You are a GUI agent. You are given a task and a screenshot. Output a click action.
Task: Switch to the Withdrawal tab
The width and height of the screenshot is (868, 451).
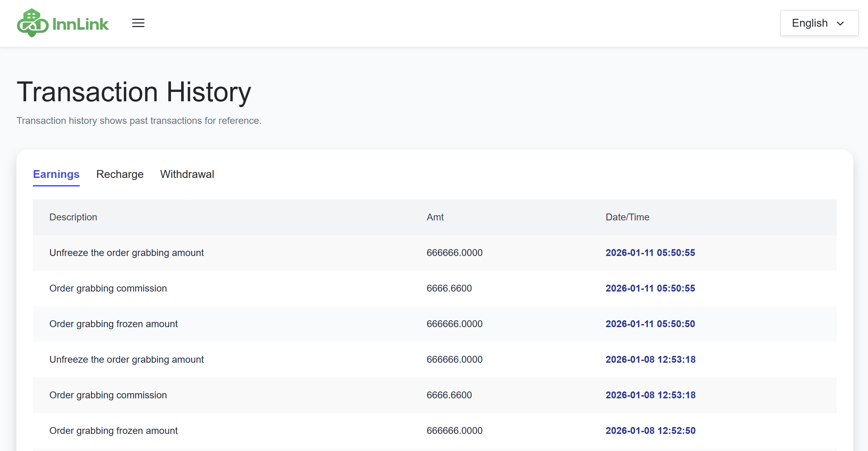tap(187, 174)
